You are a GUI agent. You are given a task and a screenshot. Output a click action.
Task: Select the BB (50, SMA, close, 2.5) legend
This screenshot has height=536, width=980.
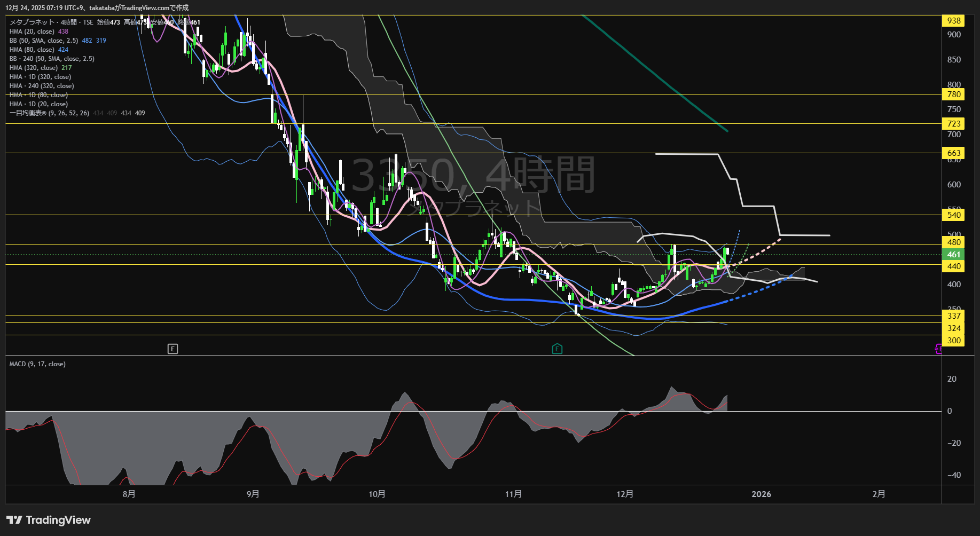coord(44,41)
